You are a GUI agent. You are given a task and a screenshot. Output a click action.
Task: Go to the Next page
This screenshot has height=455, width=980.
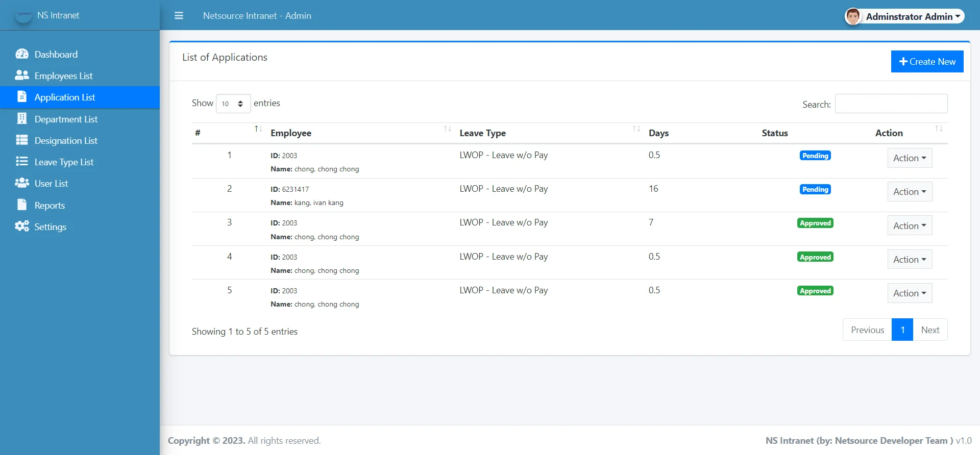click(930, 330)
